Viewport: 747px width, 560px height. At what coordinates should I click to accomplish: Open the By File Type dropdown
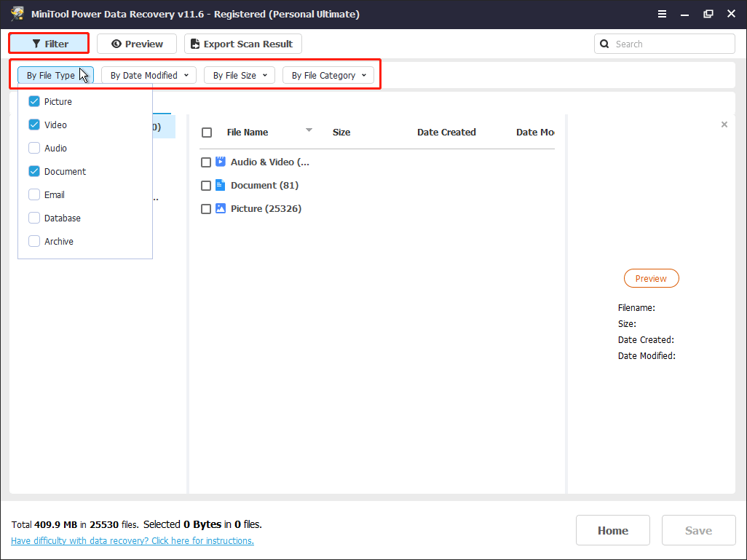click(x=55, y=75)
